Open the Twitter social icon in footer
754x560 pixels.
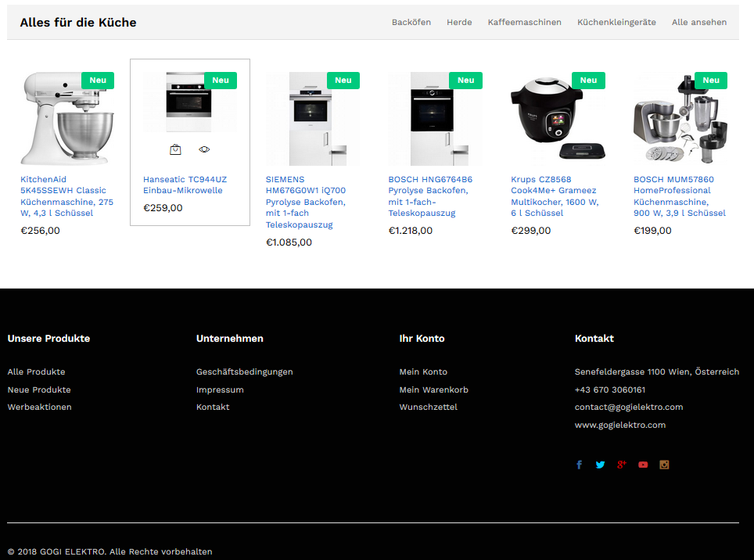600,465
